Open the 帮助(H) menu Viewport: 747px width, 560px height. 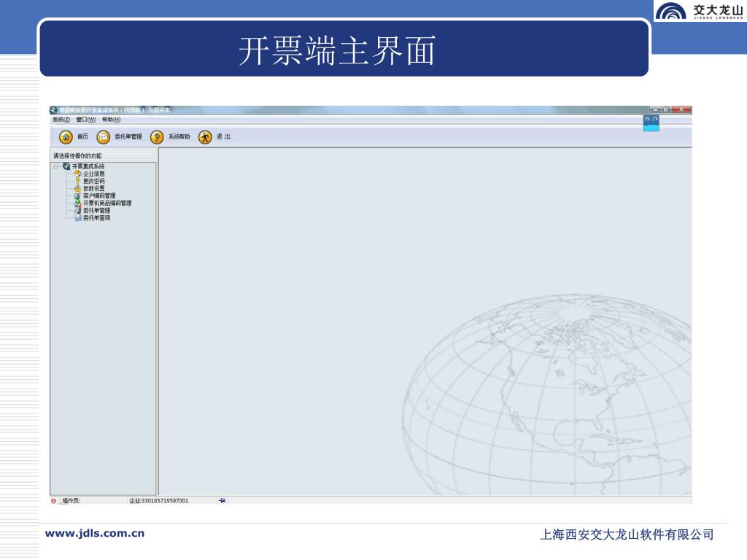(x=111, y=120)
